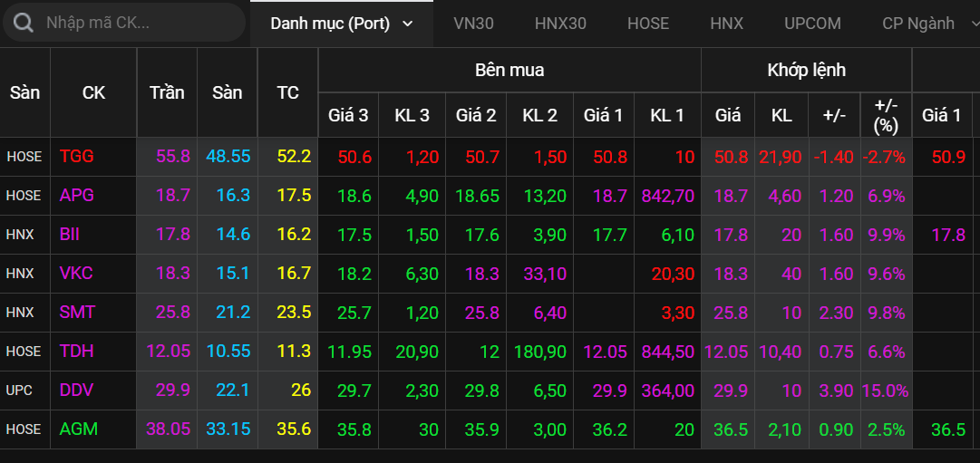
Task: Click the Trần column header
Action: (x=167, y=92)
